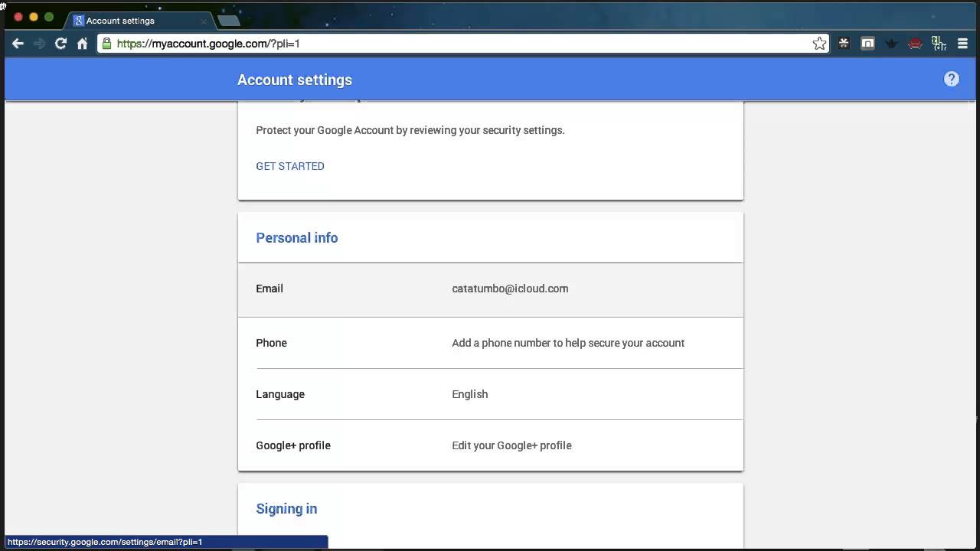Click the browser forward arrow
Image resolution: width=980 pixels, height=551 pixels.
click(x=40, y=44)
